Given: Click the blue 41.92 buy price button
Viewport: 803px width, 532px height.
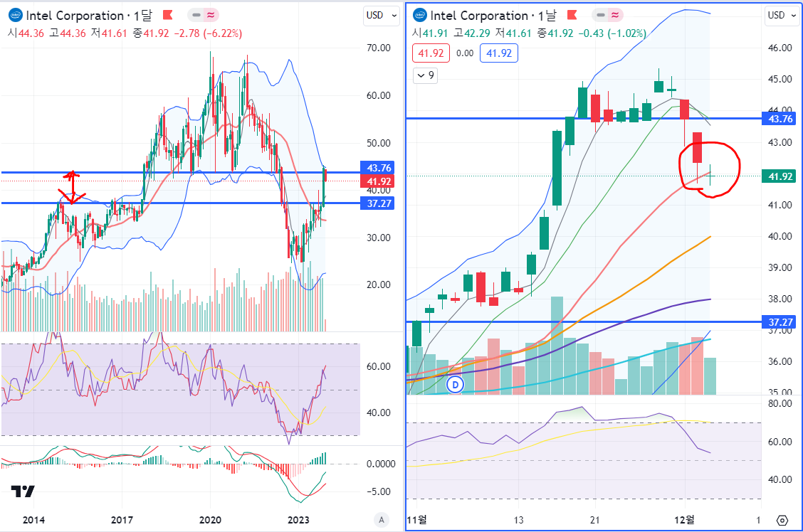Looking at the screenshot, I should (x=499, y=53).
